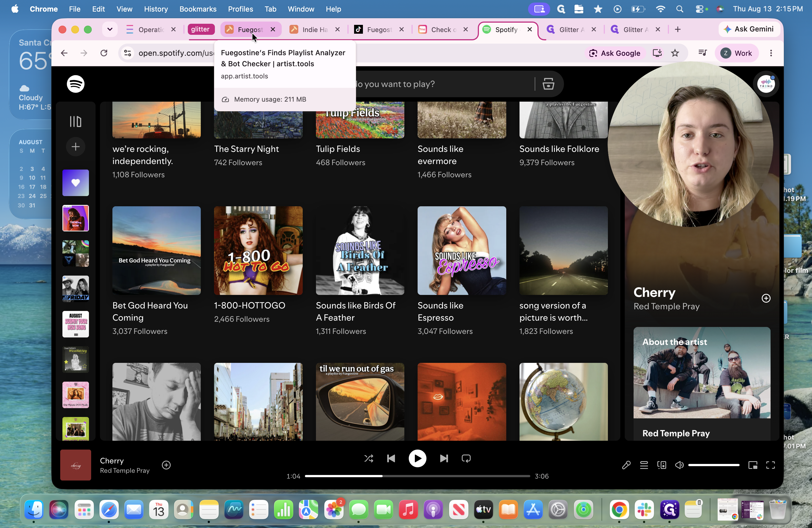The image size is (812, 528).
Task: Open the Bet God Heard You Coming playlist
Action: pyautogui.click(x=157, y=250)
